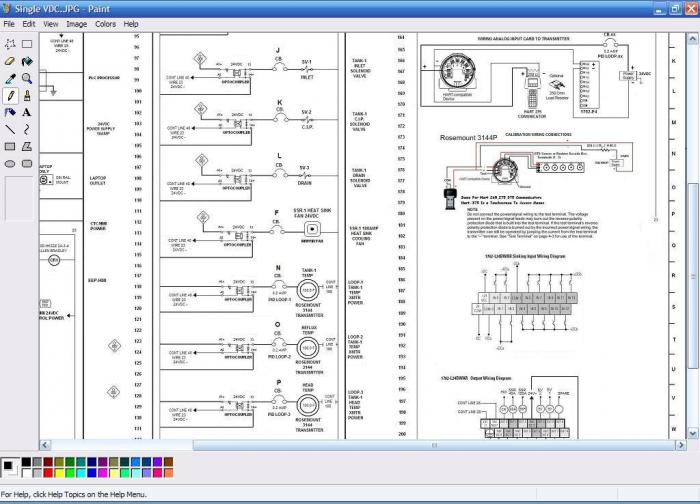Viewport: 700px width, 504px height.
Task: Choose the Eraser tool
Action: pyautogui.click(x=10, y=61)
